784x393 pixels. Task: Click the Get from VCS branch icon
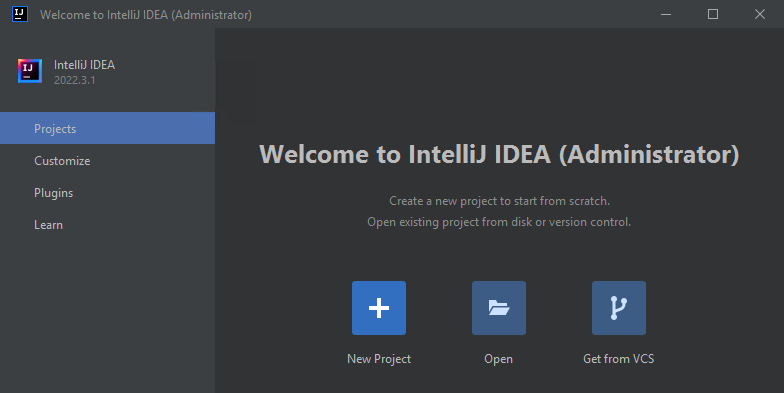pos(618,308)
